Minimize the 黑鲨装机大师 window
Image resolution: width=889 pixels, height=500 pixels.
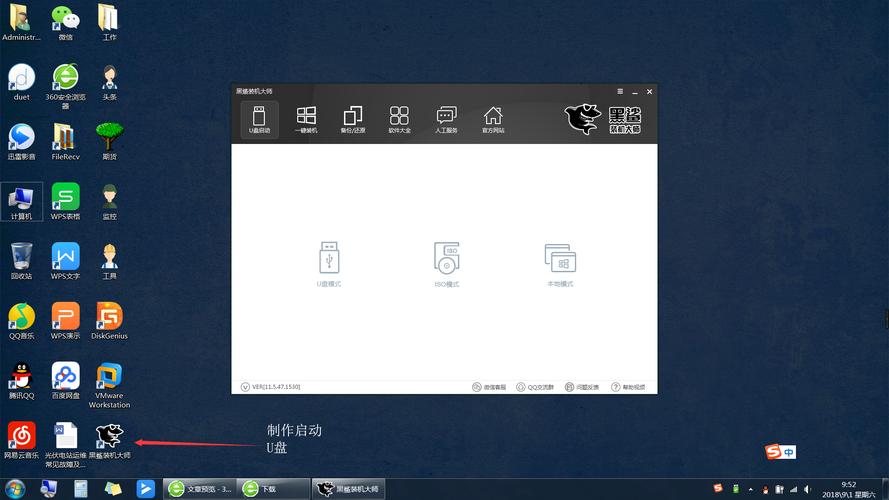[635, 91]
